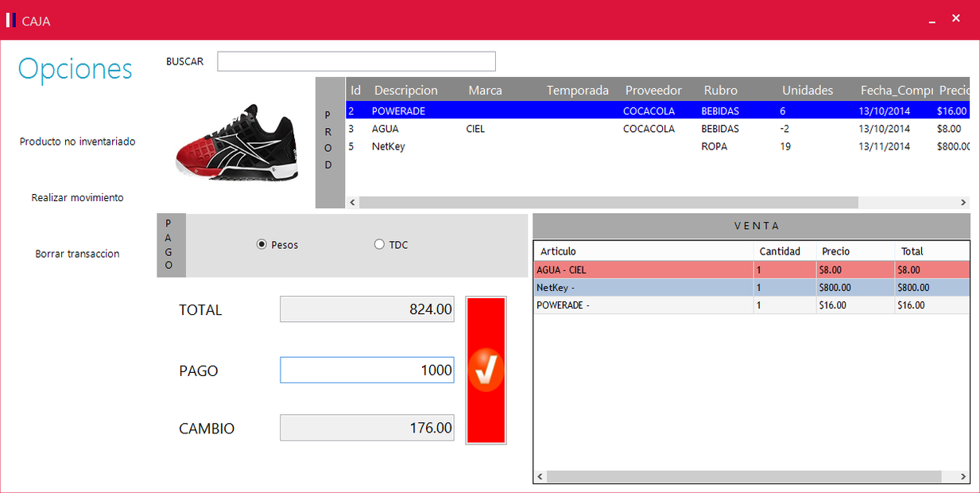The image size is (980, 493).
Task: Sort products by Temporada column header
Action: pos(578,91)
